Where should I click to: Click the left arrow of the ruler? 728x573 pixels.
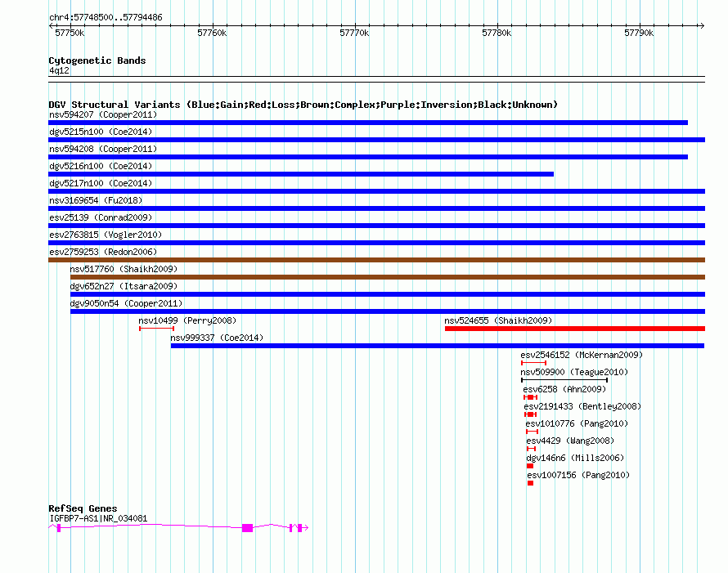[x=51, y=25]
